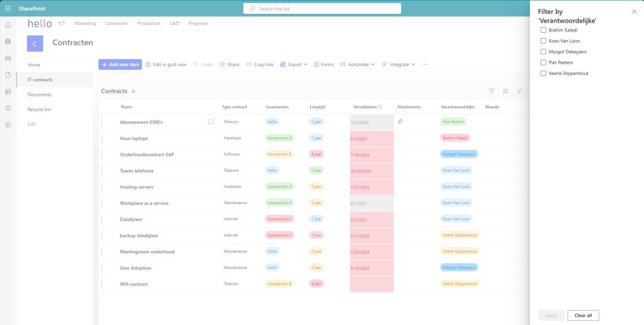Screen dimensions: 644x325
Task: Open the Contracten navigation tab
Action: pos(116,23)
